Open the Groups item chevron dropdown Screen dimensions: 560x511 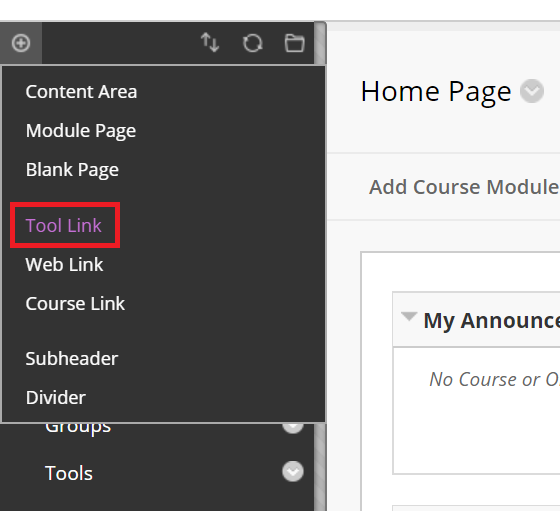(x=293, y=428)
